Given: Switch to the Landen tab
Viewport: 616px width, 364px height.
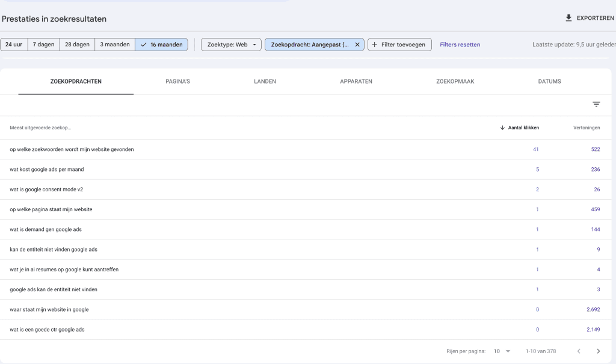Looking at the screenshot, I should pos(265,81).
